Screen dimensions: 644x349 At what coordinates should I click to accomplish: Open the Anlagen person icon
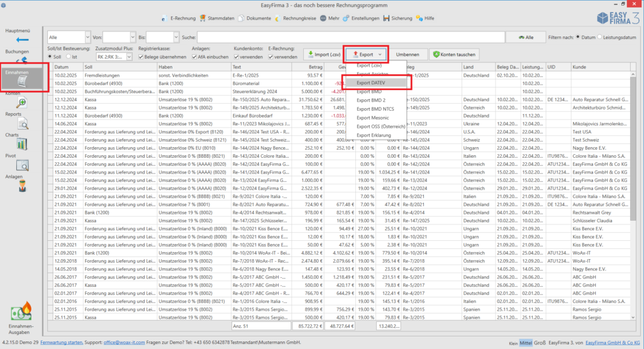pyautogui.click(x=22, y=186)
